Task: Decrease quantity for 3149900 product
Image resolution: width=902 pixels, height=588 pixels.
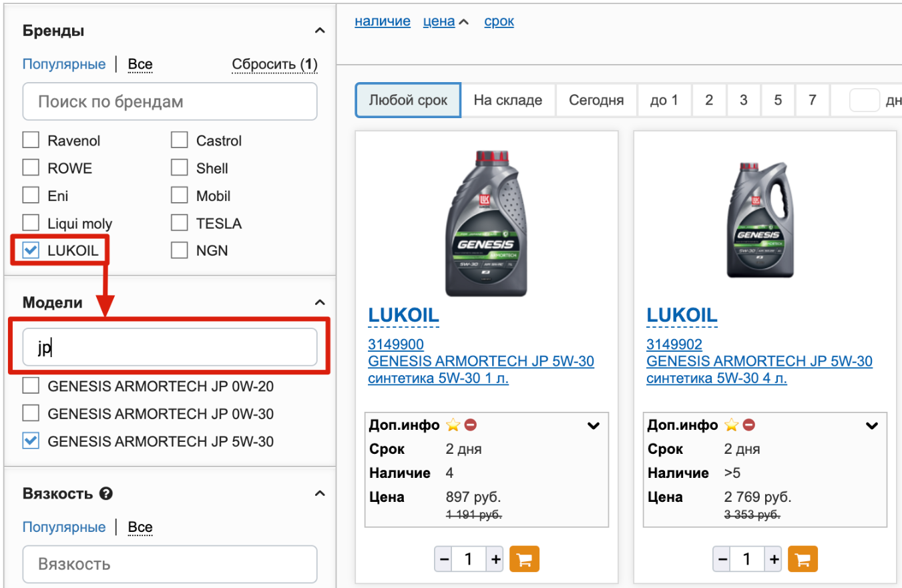Action: coord(443,559)
